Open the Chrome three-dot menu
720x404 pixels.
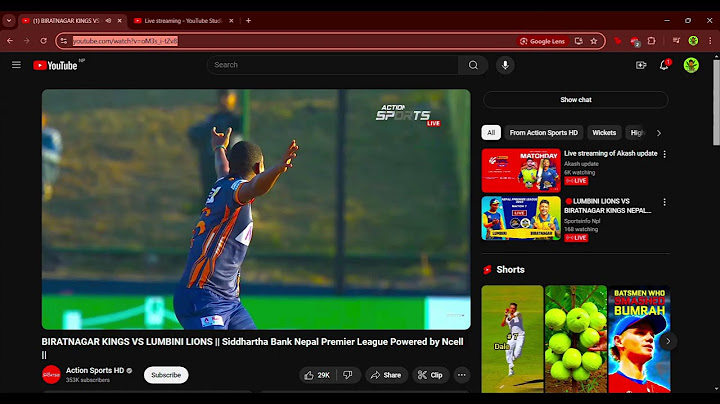[710, 41]
